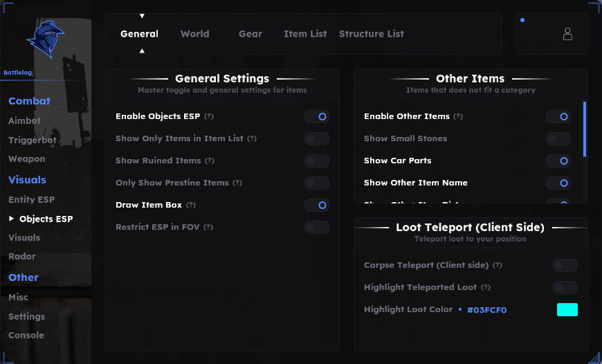
Task: Click help icon beside Restrict ESP in FOV
Action: (x=208, y=227)
